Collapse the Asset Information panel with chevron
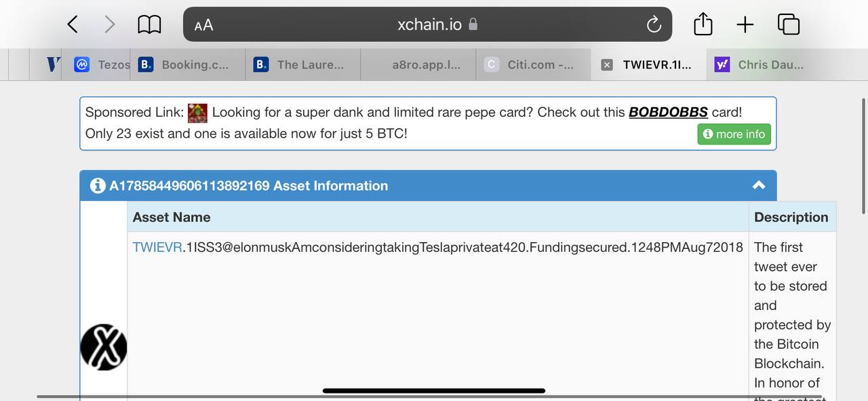Screen dimensions: 868x401 (x=759, y=185)
